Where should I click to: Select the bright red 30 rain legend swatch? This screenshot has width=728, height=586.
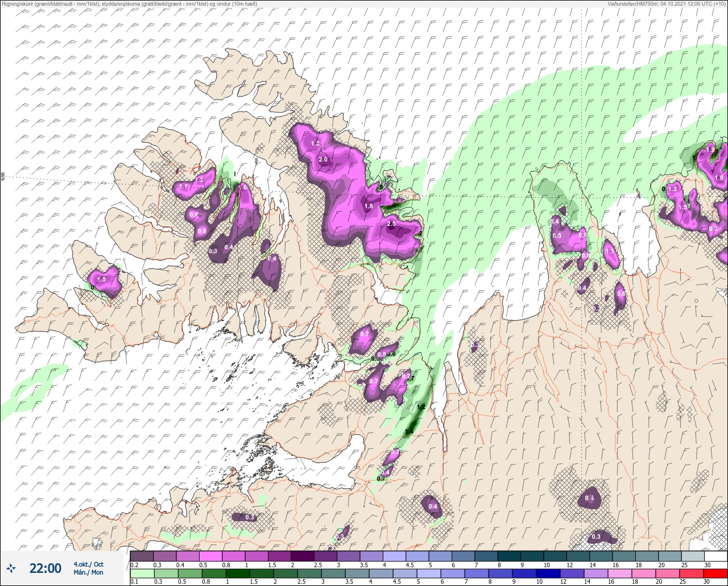pyautogui.click(x=715, y=573)
